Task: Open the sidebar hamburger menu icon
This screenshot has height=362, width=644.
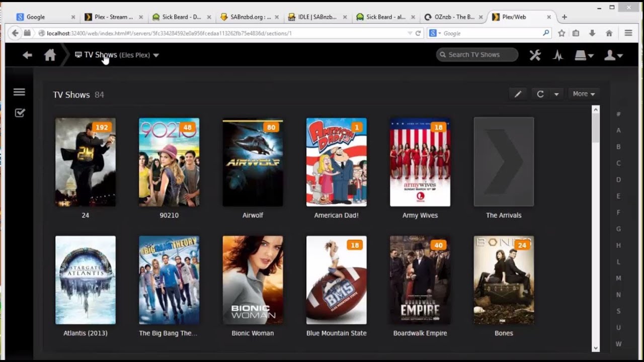Action: point(19,92)
